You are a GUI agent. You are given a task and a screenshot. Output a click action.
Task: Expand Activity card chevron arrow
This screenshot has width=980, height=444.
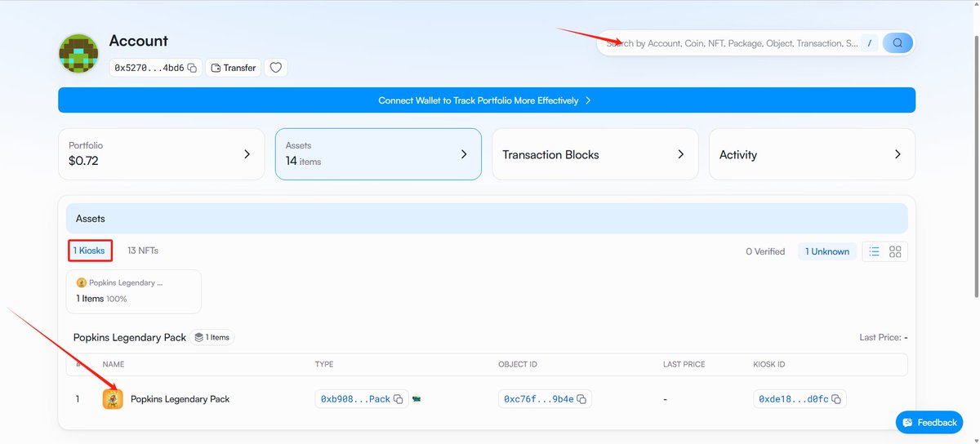pos(898,154)
